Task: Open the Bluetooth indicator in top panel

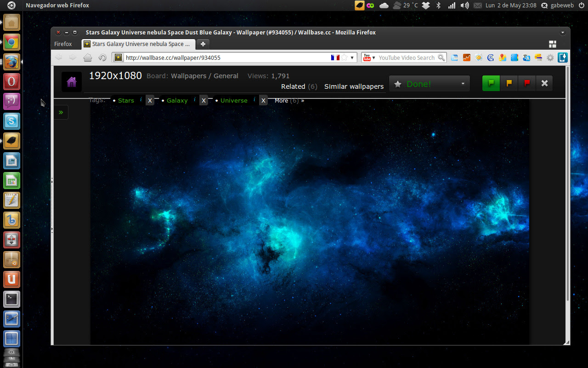Action: pos(438,6)
